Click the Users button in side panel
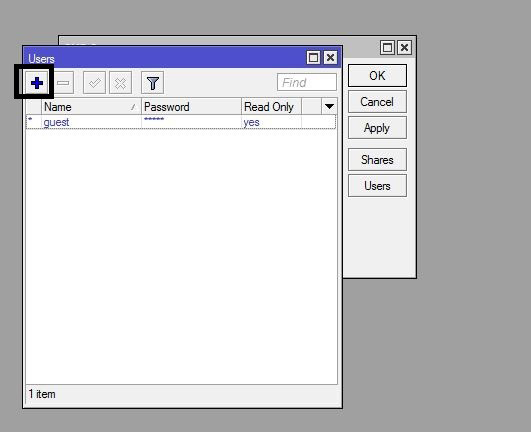The height and width of the screenshot is (432, 531). tap(377, 186)
